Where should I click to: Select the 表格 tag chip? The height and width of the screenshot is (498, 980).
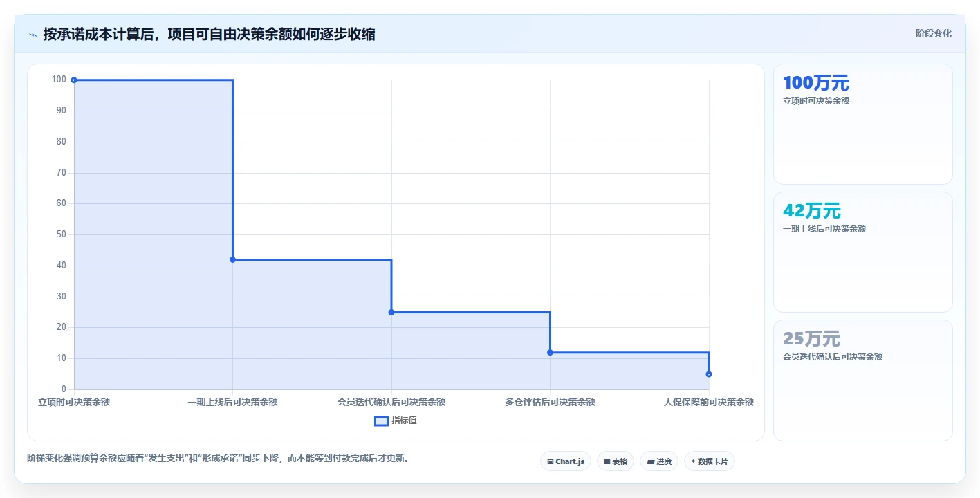coord(616,461)
